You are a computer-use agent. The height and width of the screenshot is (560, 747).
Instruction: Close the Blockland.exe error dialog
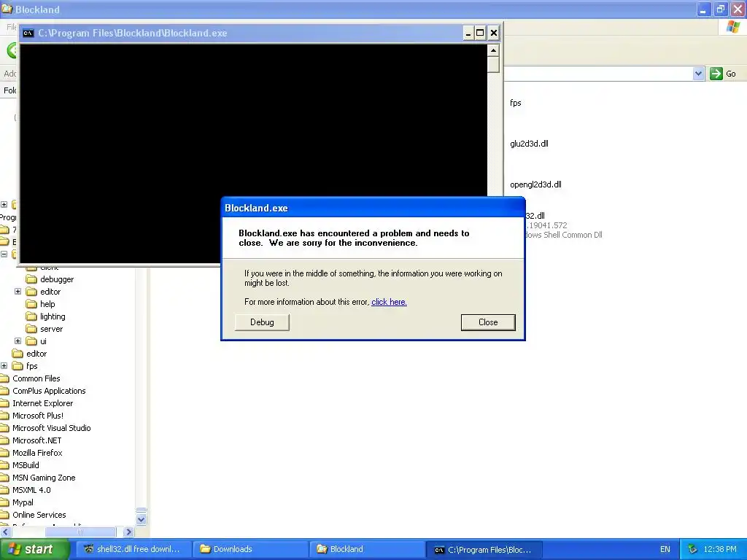488,322
